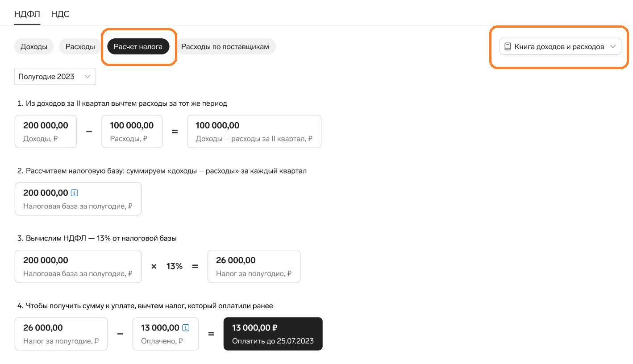The image size is (633, 364).
Task: Click Доходы — расходы за II квартал box
Action: [x=254, y=132]
